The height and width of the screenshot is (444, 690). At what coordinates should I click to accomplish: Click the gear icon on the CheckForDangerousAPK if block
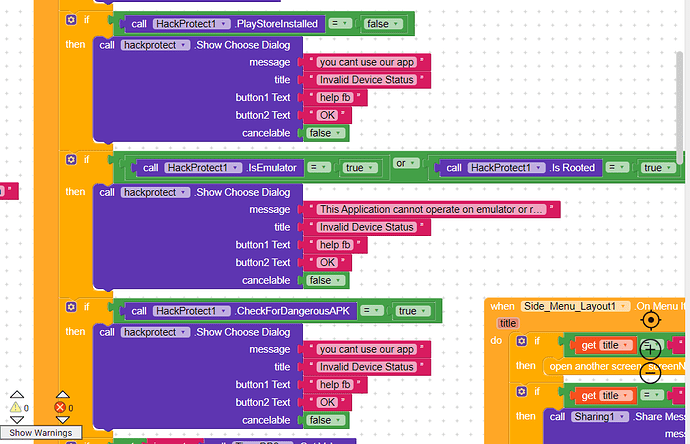click(70, 306)
